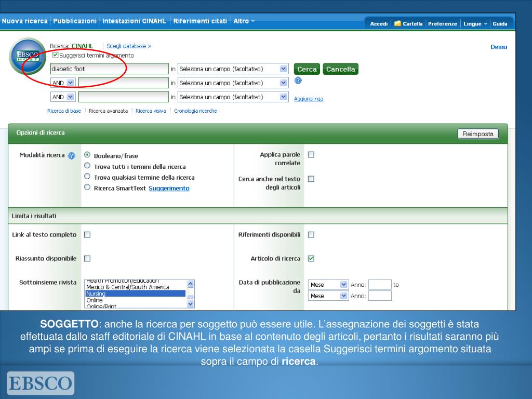Select Nursing in journal subset list

coord(136,294)
